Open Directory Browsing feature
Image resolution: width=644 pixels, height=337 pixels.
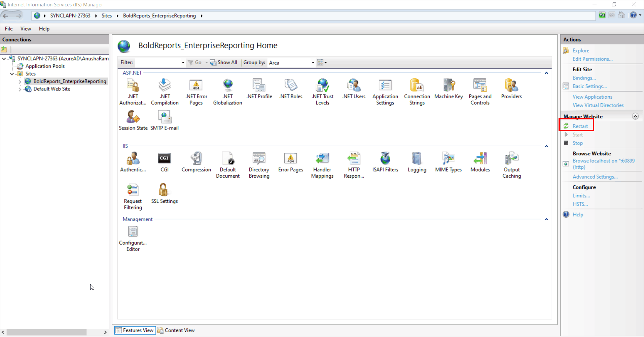[259, 165]
